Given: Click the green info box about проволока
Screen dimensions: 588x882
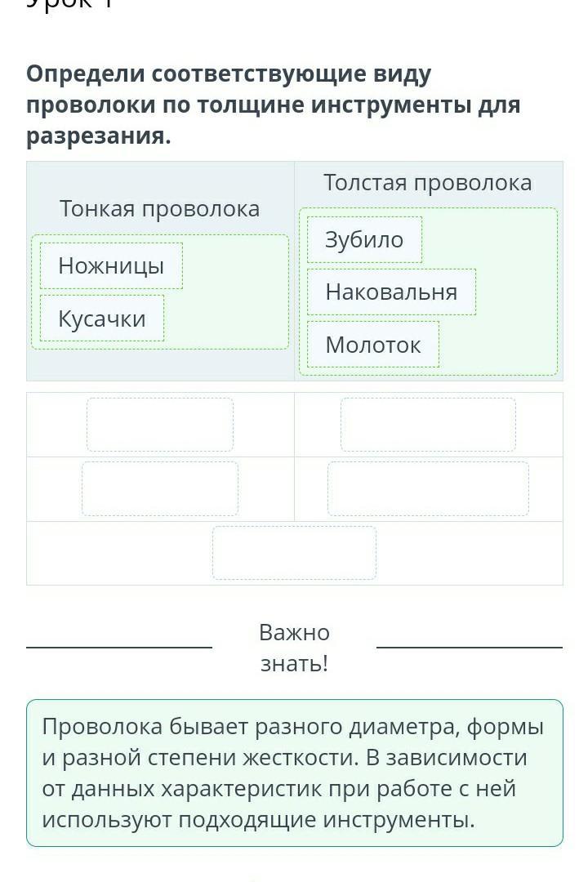Looking at the screenshot, I should coord(294,773).
